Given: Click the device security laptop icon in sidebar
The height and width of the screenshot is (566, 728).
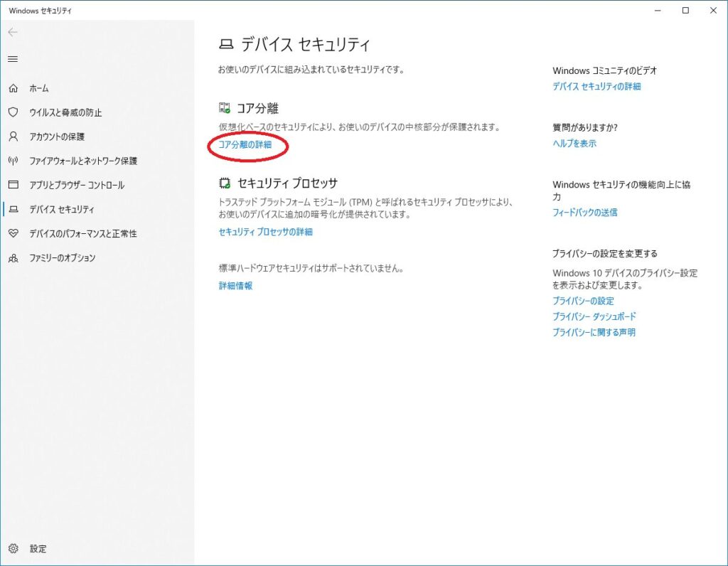Looking at the screenshot, I should click(x=14, y=210).
